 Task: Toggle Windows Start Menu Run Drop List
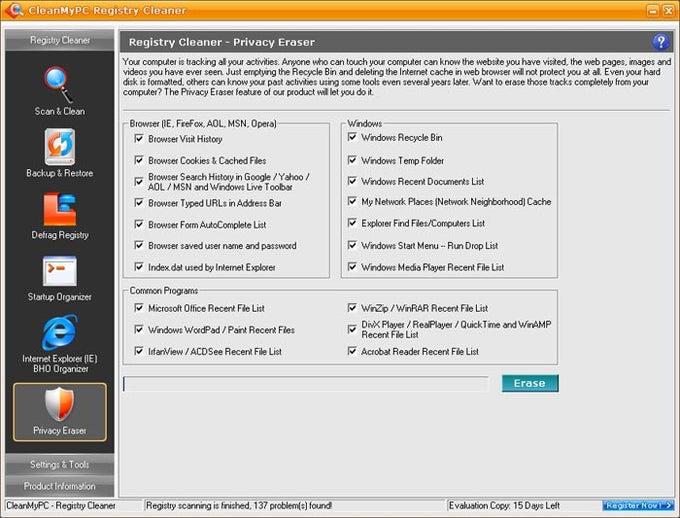pos(352,245)
